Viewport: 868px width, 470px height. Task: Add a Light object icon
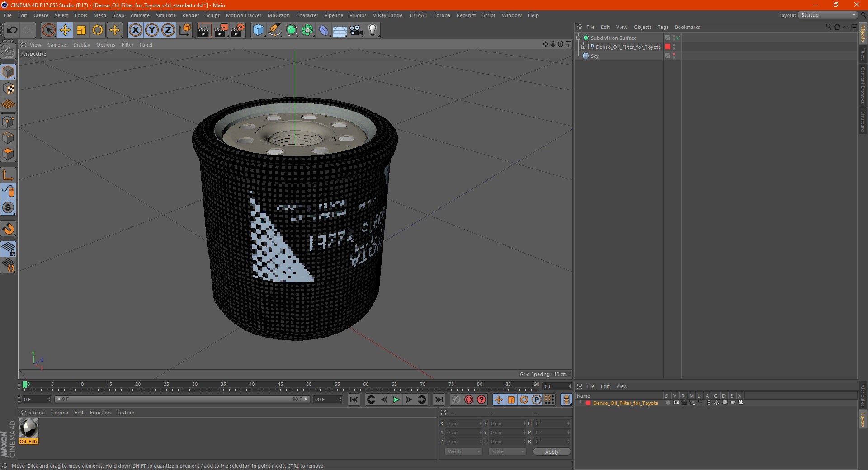click(373, 30)
